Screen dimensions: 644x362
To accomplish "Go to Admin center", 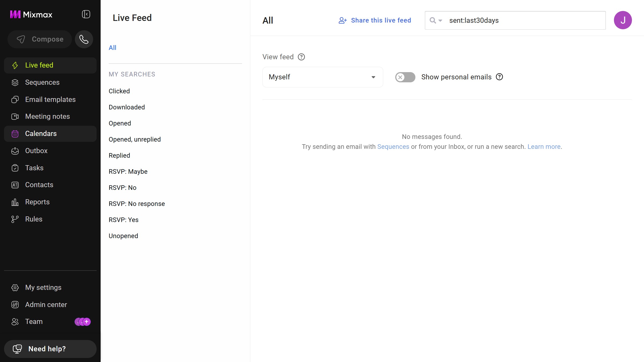I will pyautogui.click(x=50, y=305).
